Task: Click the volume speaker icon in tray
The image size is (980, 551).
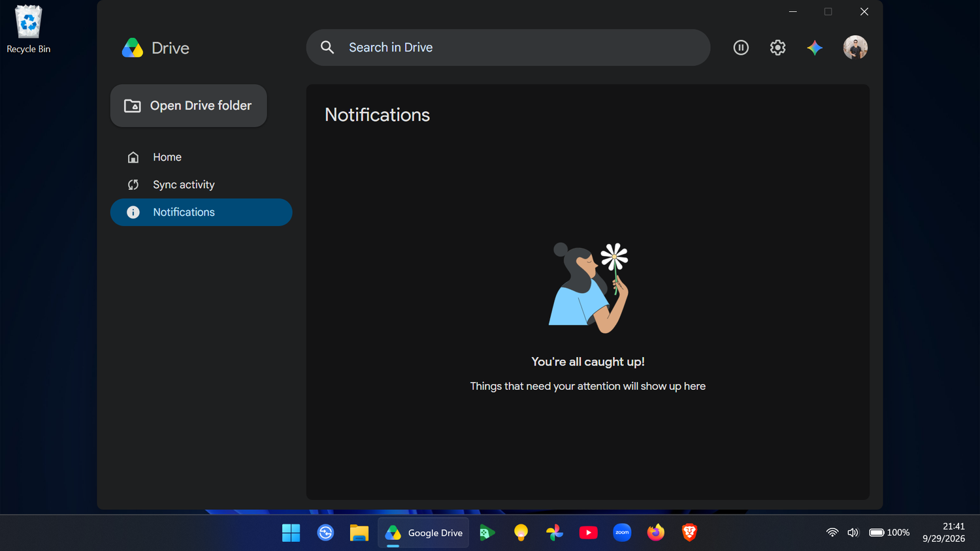Action: tap(853, 533)
